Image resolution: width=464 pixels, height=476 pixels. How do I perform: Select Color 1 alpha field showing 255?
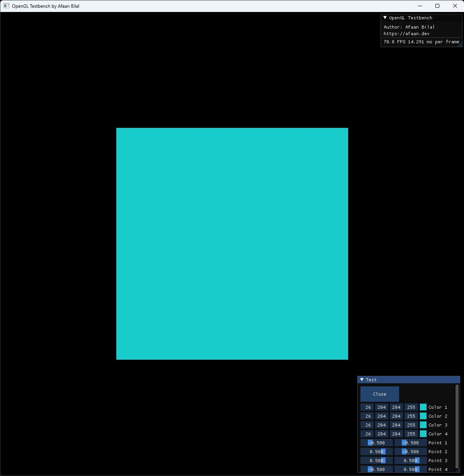[411, 407]
